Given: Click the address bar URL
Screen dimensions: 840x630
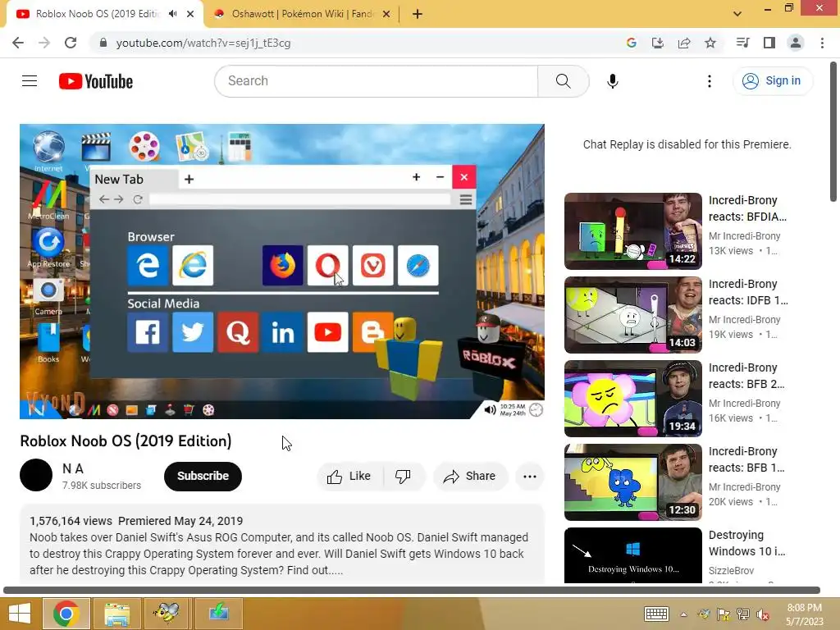Looking at the screenshot, I should coord(203,43).
